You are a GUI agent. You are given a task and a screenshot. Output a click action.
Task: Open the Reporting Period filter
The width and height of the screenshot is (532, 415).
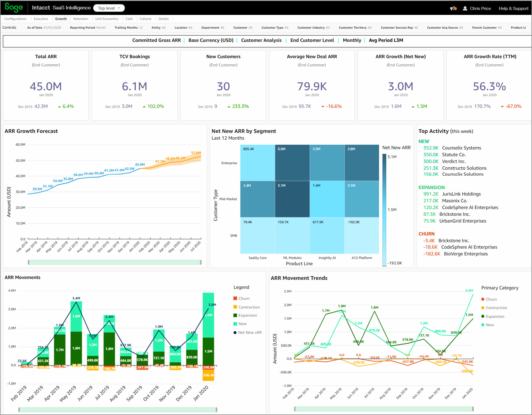click(x=87, y=28)
